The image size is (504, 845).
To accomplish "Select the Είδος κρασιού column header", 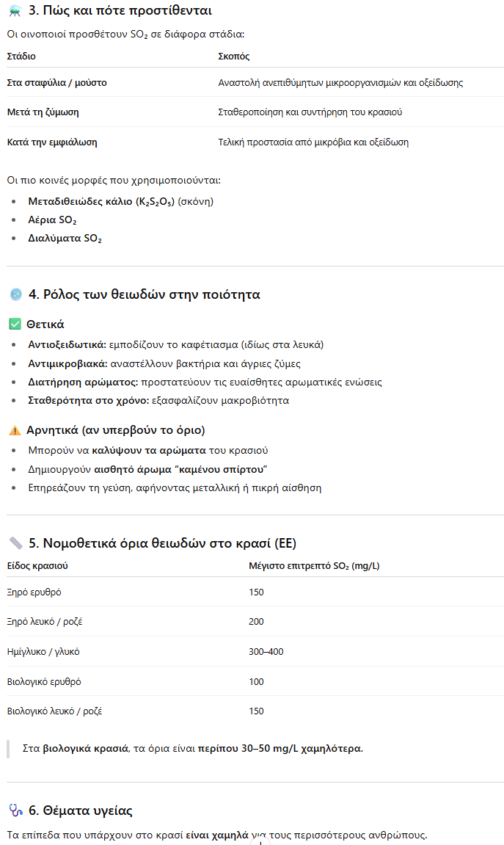I will 38,566.
